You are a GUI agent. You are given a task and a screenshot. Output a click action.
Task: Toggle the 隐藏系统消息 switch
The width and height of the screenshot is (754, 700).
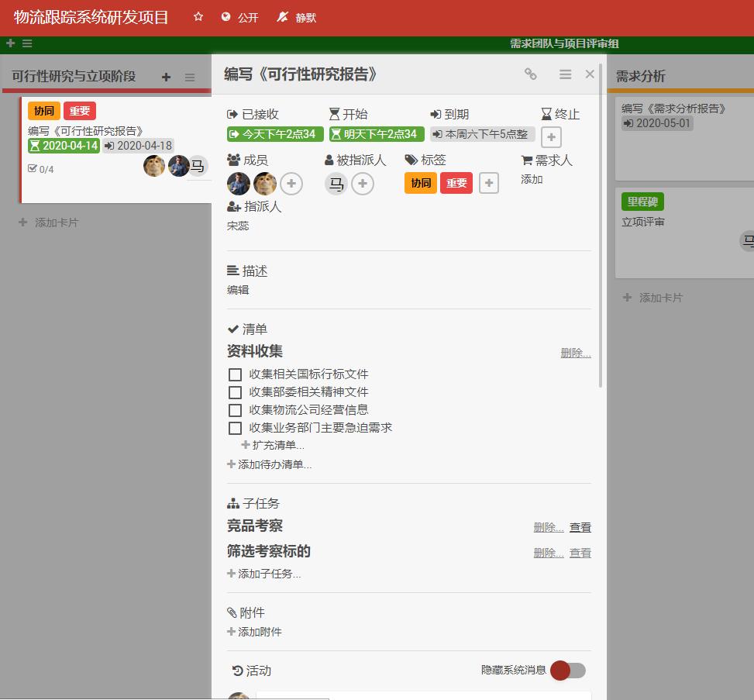[568, 671]
